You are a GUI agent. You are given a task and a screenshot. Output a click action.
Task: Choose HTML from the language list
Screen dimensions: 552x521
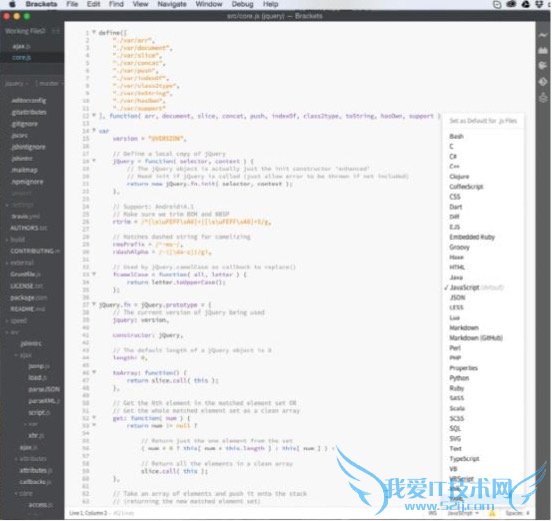tap(457, 267)
